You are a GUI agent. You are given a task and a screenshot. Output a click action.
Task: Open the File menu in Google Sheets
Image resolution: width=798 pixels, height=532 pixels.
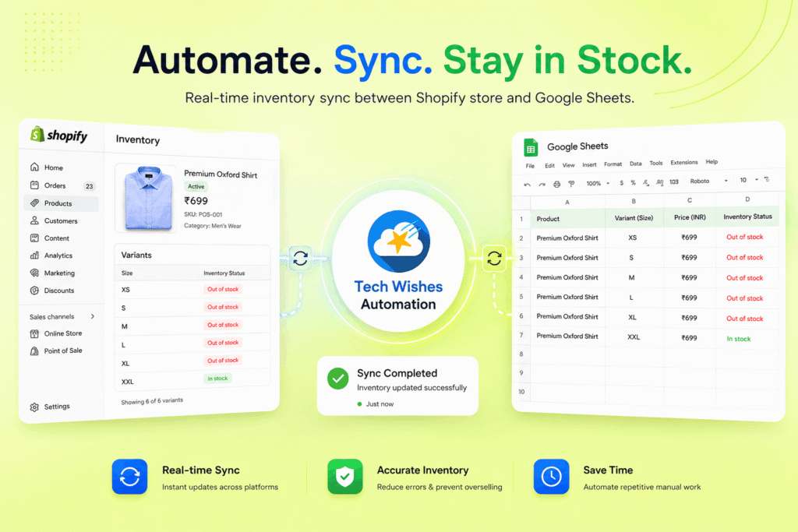coord(530,166)
